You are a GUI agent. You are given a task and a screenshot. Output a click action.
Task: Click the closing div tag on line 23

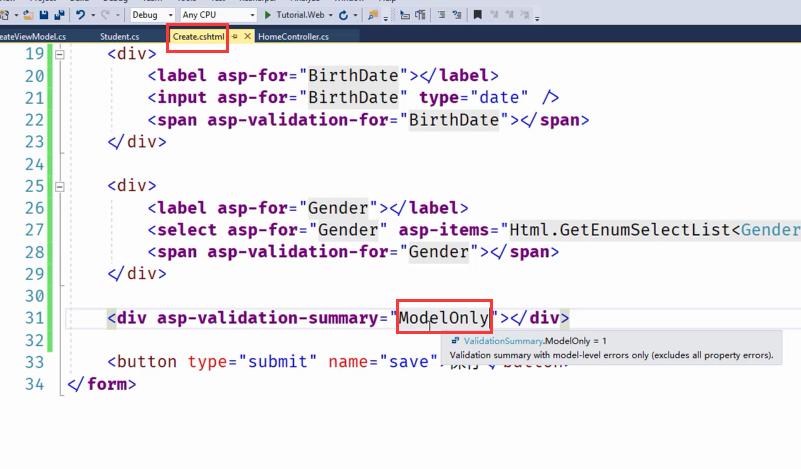click(137, 142)
